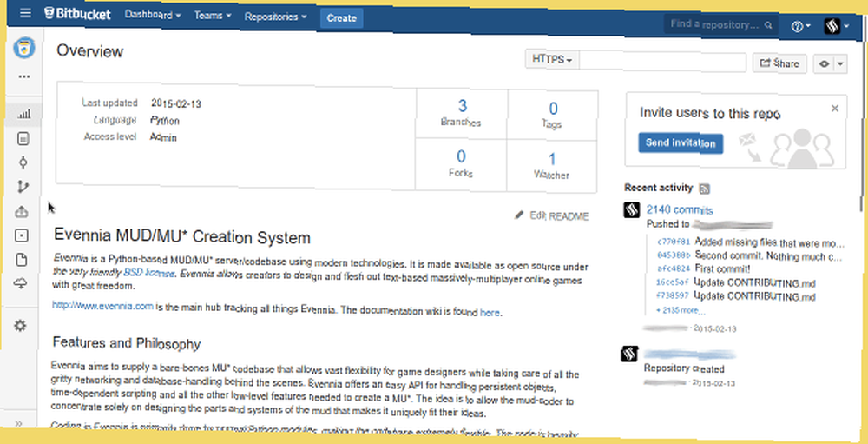Viewport: 868px width, 444px height.
Task: Click the RSS feed icon by Recent activity
Action: (705, 189)
